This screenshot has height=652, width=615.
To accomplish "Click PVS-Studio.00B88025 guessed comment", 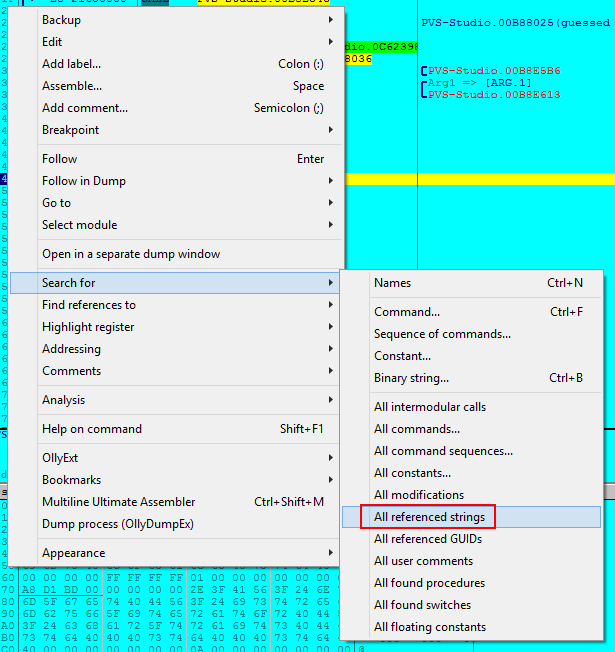I will click(516, 22).
